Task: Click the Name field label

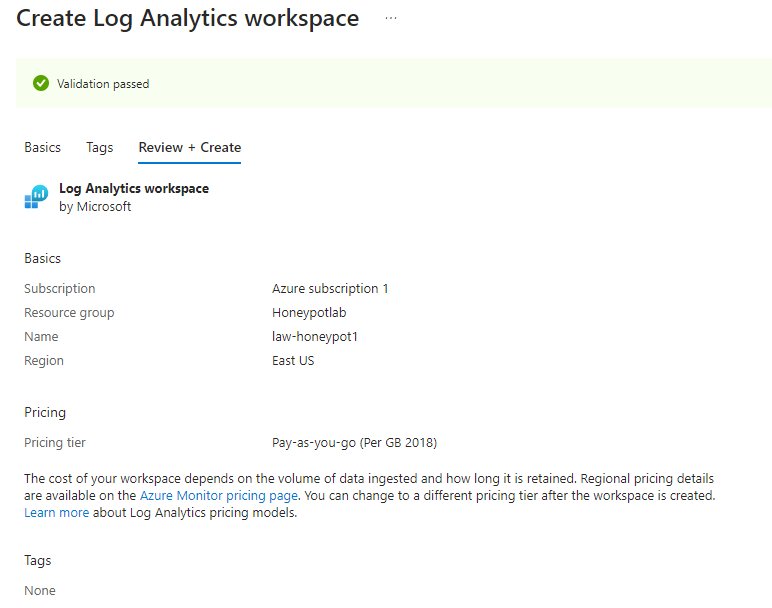Action: coord(41,337)
